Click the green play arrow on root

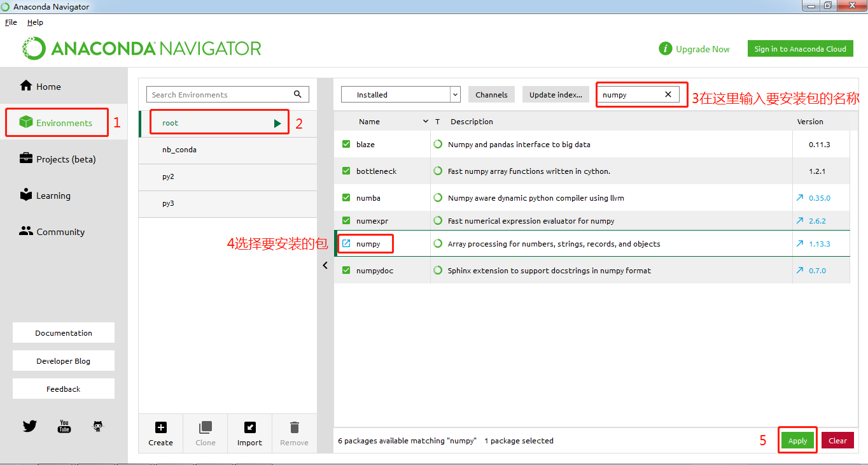[277, 123]
